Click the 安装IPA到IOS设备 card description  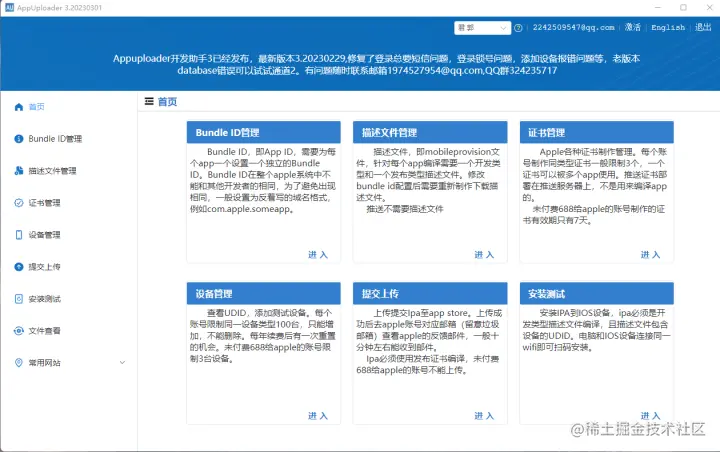coord(596,330)
